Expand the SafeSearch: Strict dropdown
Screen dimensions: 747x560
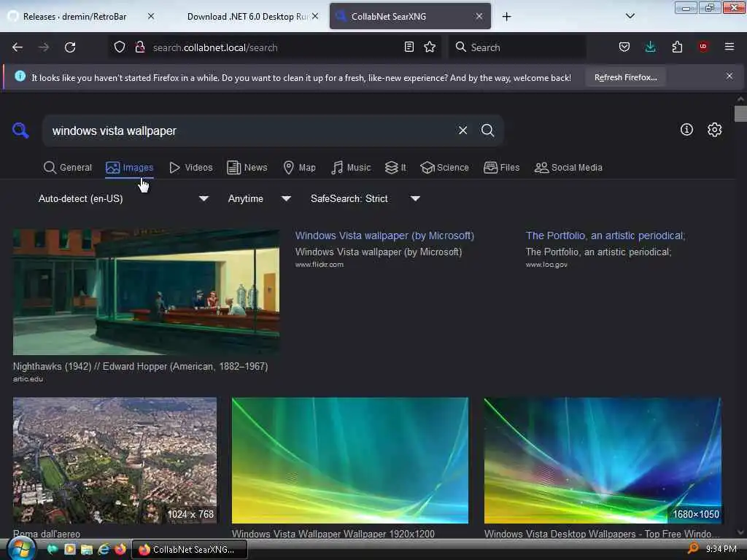click(x=365, y=198)
